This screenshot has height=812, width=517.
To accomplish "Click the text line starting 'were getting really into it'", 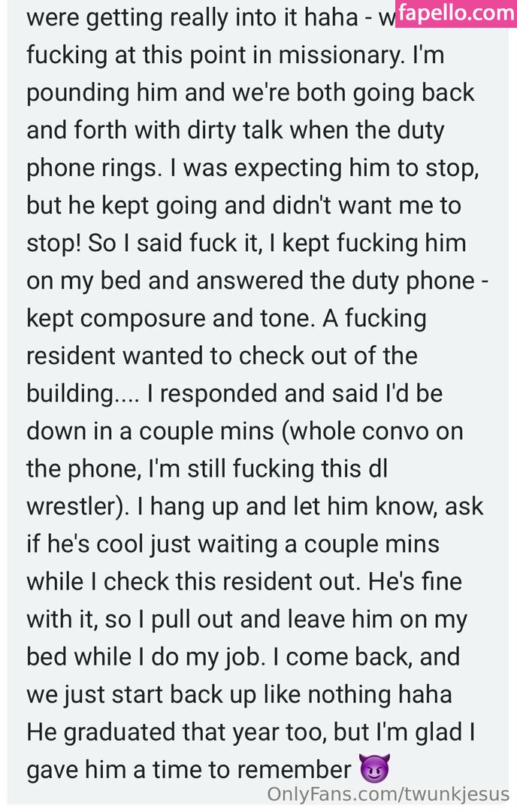I will 203,17.
